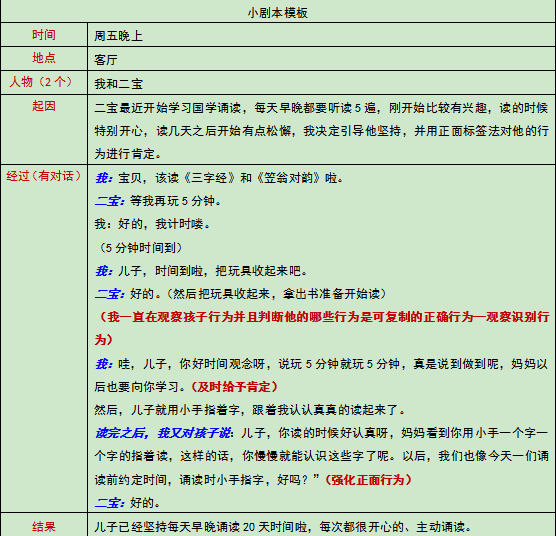Click the line starting '二宝最近开始学习国学诵读'
Screen dimensions: 556x536
(x=321, y=108)
